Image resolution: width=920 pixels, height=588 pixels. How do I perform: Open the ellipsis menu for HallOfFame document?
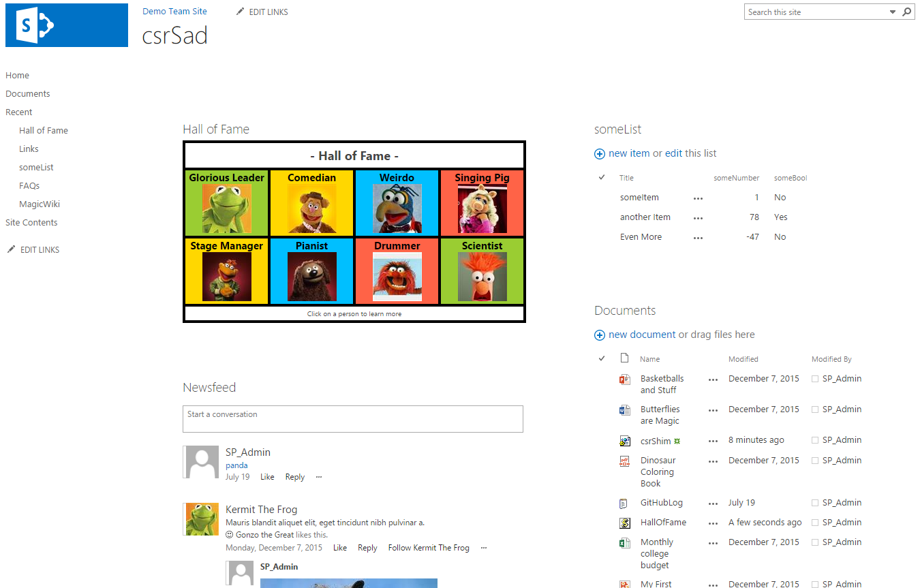(713, 523)
